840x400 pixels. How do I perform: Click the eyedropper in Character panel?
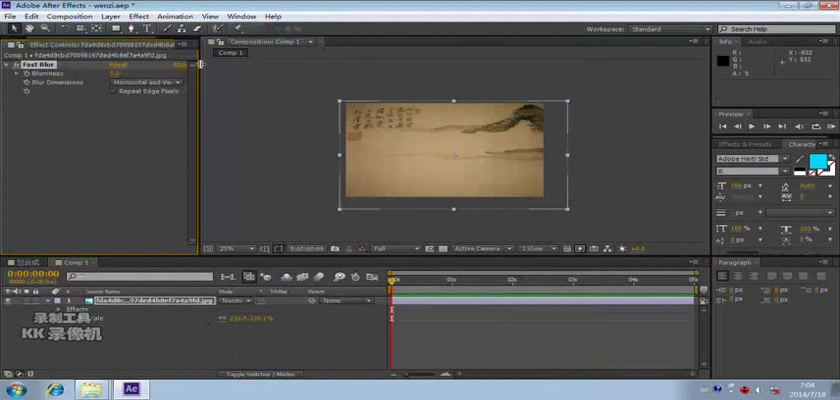800,159
